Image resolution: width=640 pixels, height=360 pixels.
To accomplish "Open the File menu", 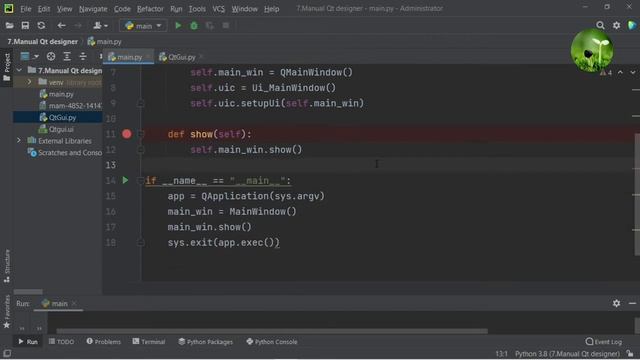I will (x=26, y=9).
